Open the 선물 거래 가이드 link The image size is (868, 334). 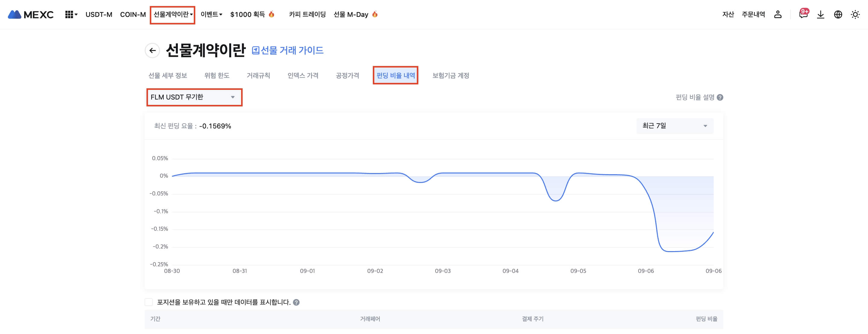pyautogui.click(x=288, y=51)
